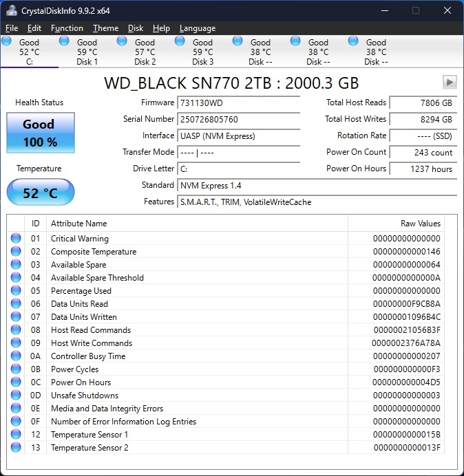Open the Theme menu
The image size is (464, 476).
pyautogui.click(x=105, y=28)
